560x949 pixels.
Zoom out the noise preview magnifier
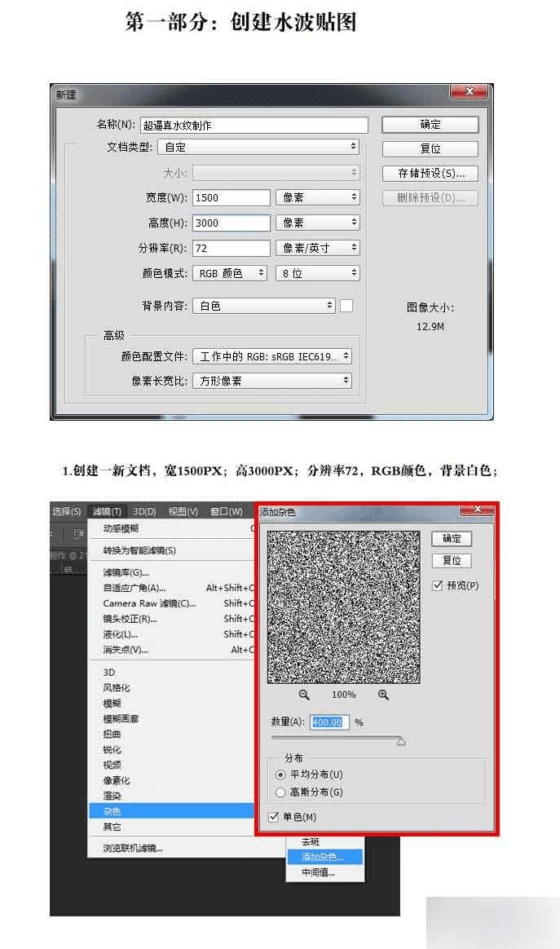tap(304, 695)
